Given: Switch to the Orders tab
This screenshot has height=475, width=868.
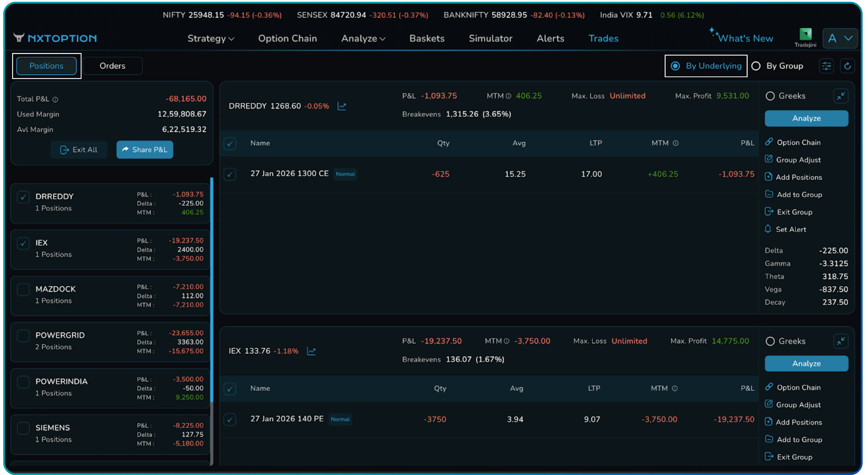Looking at the screenshot, I should (x=113, y=66).
